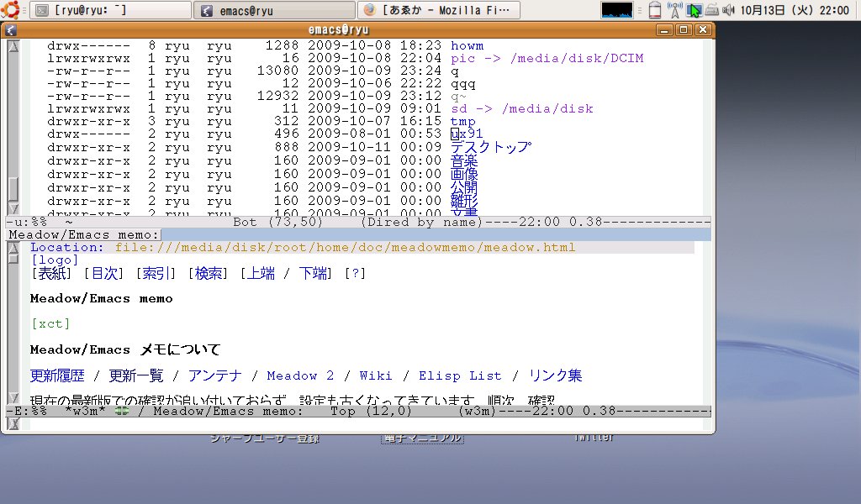Follow the 検索 navigation link

[209, 273]
